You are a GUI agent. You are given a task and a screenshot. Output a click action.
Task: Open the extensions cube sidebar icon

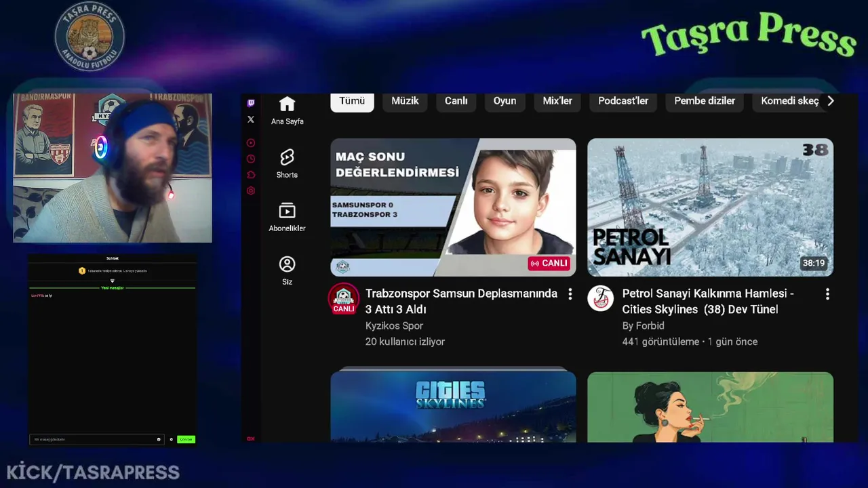pos(251,175)
